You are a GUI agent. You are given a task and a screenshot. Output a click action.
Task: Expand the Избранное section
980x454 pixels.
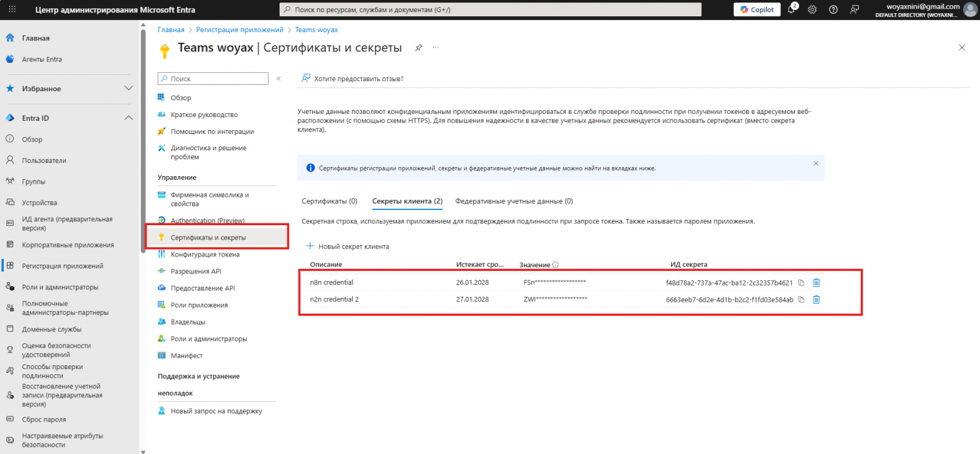pos(128,89)
